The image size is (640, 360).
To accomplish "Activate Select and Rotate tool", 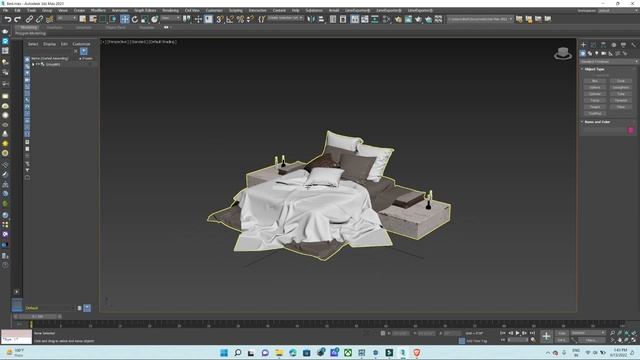I will pos(135,19).
